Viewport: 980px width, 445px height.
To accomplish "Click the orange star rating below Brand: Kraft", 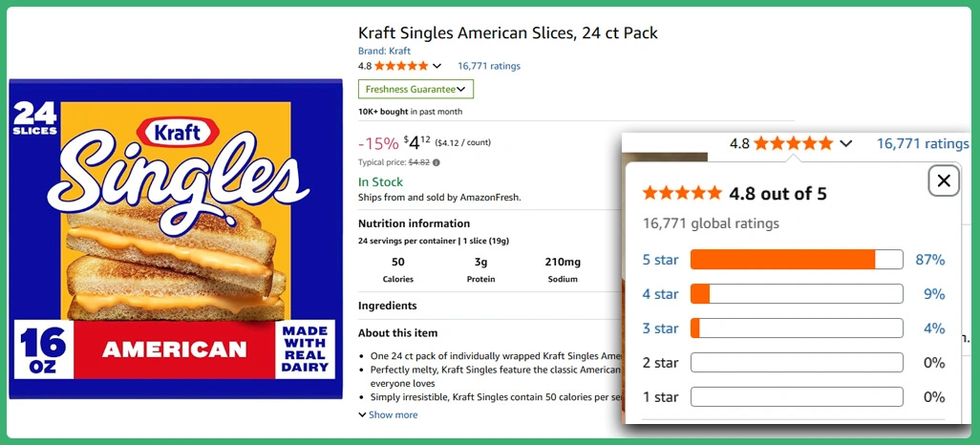I will (401, 66).
